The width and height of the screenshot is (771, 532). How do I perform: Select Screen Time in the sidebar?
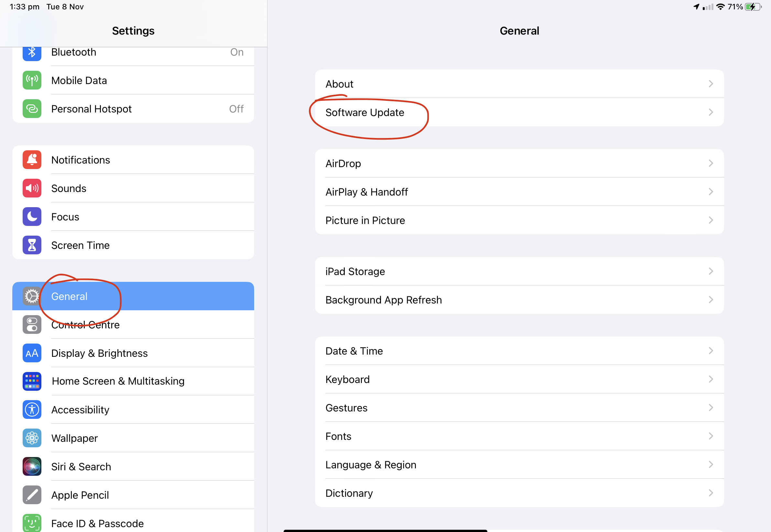coord(133,245)
